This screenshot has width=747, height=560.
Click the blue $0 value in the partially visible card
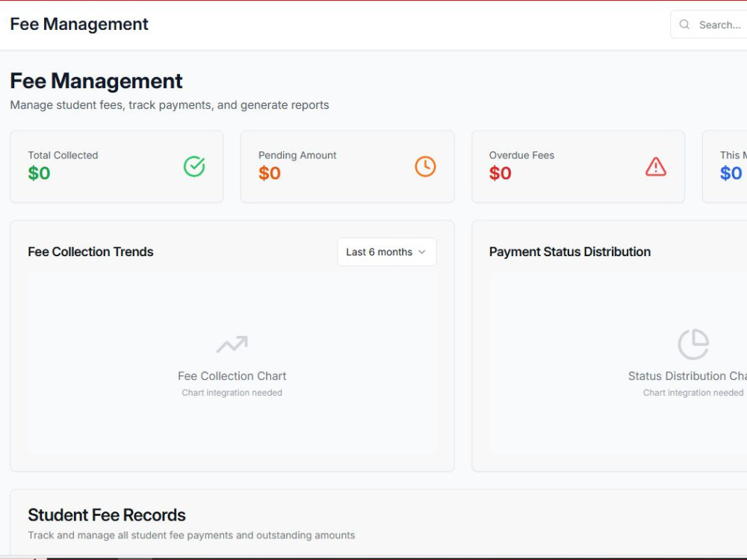coord(731,173)
